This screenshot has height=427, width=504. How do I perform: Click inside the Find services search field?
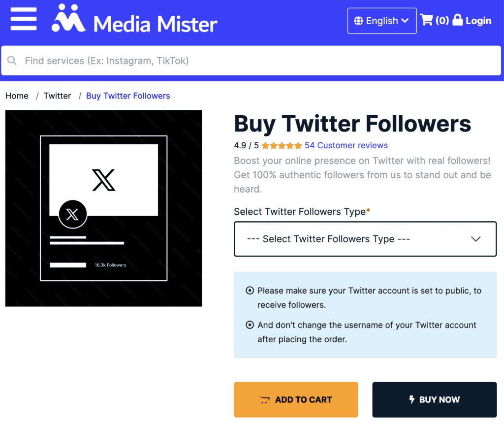[148, 60]
